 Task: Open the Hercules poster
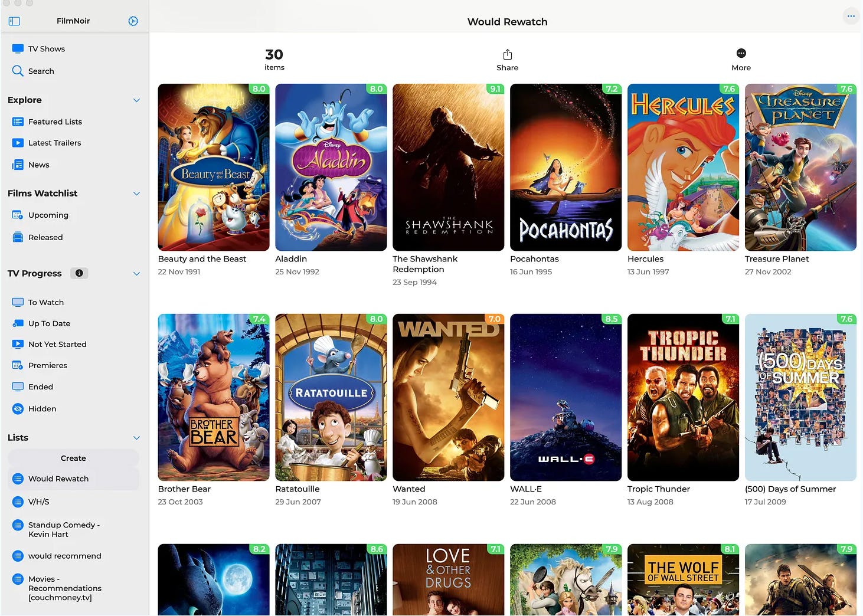point(684,167)
